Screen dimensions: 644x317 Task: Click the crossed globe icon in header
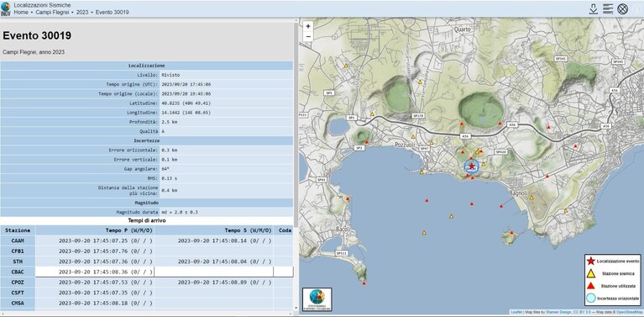coord(623,8)
